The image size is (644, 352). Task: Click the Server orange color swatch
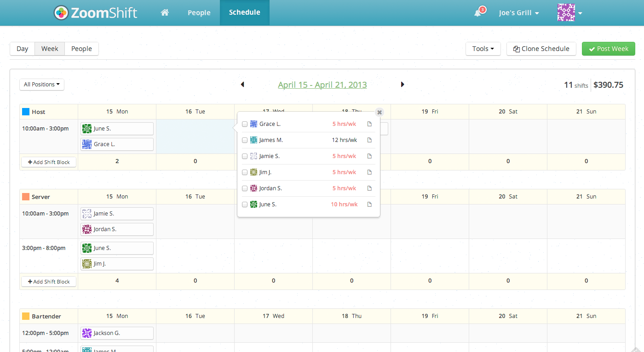point(26,197)
